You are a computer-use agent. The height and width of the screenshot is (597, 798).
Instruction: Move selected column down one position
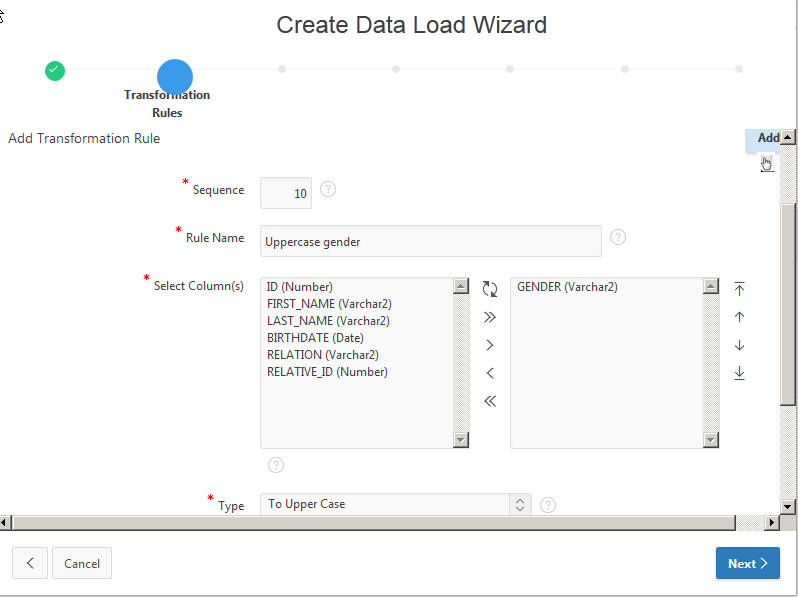[739, 345]
